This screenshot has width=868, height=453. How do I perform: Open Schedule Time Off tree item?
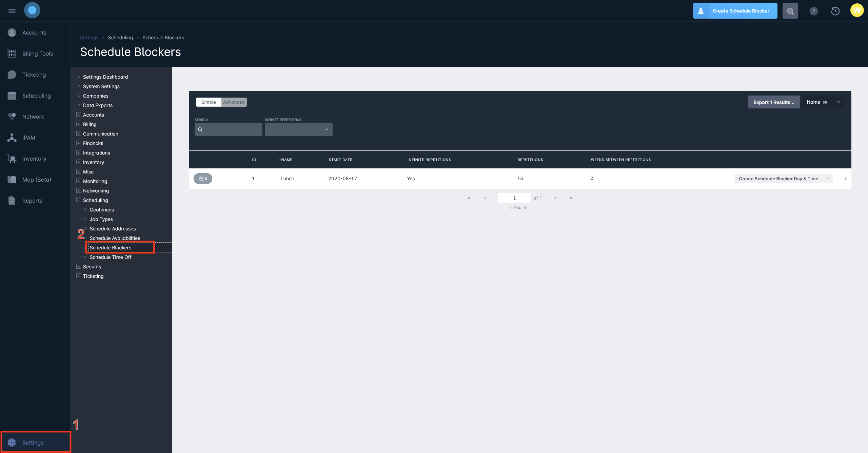pos(111,257)
